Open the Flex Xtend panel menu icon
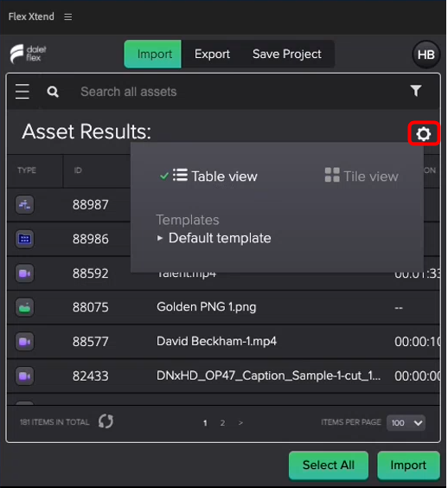 point(67,16)
